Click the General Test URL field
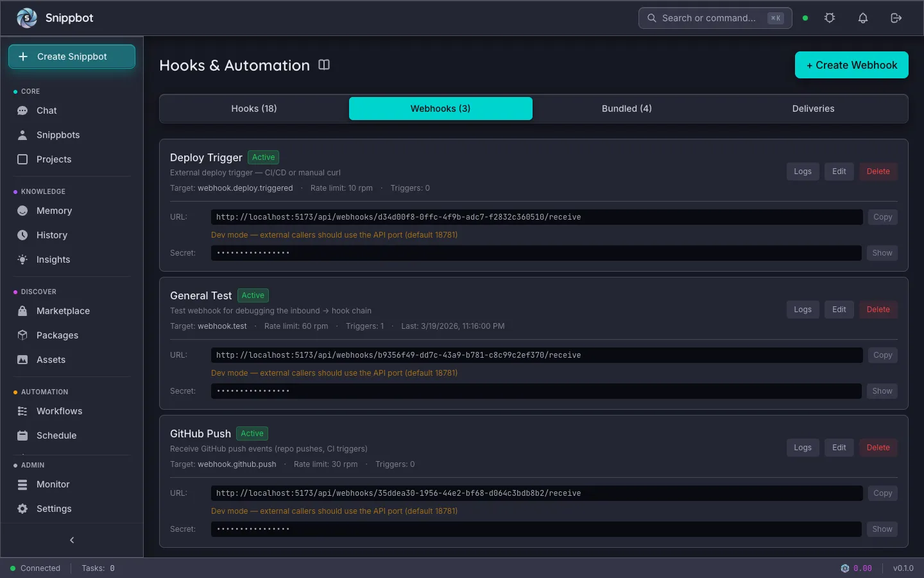 [536, 355]
